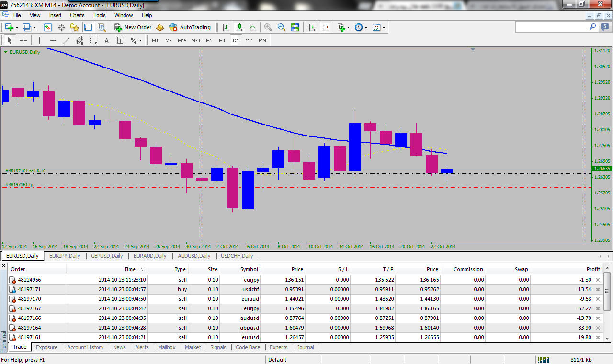The height and width of the screenshot is (364, 613).
Task: Click the search input field
Action: (552, 27)
